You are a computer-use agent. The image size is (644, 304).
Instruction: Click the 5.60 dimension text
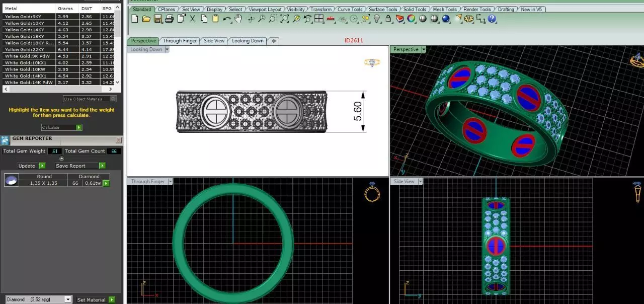[x=358, y=111]
